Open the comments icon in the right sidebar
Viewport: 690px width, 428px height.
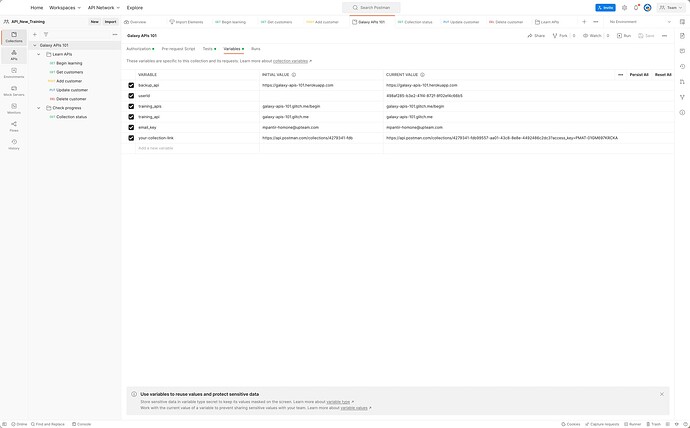point(682,51)
